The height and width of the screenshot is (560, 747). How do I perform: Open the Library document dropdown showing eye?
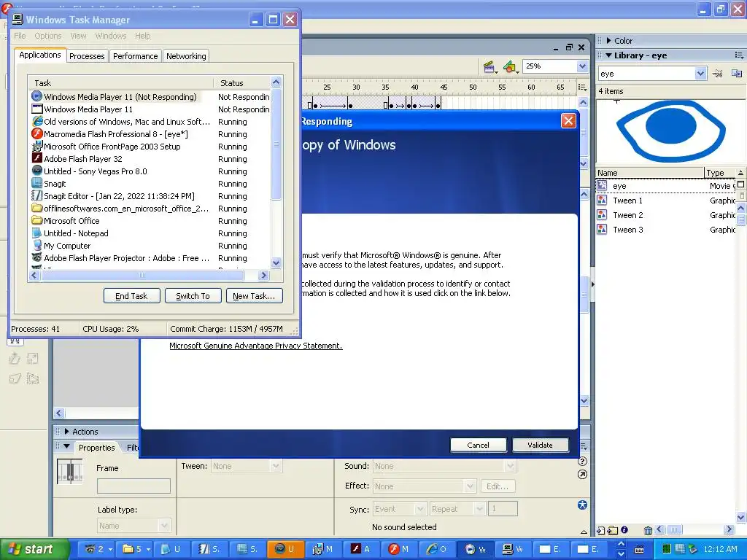click(x=700, y=74)
